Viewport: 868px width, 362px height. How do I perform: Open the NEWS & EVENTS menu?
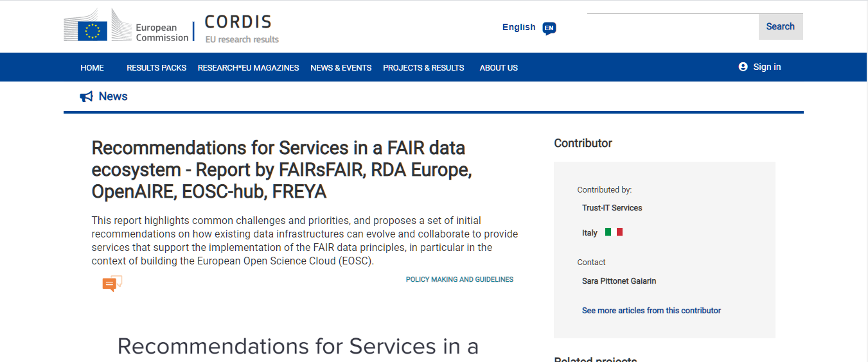(341, 67)
